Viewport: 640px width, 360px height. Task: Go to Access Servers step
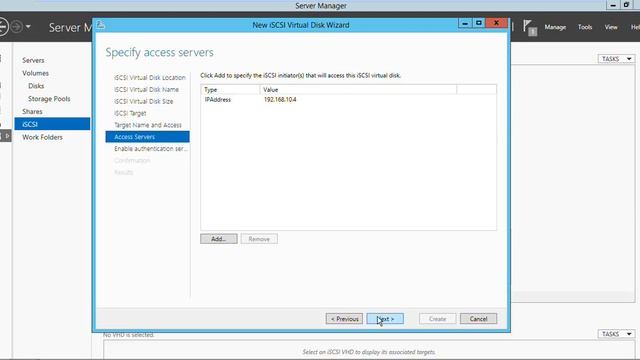147,137
